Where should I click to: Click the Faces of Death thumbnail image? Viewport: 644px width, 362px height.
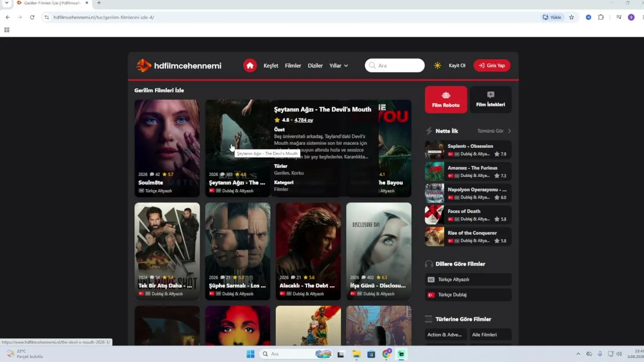(435, 215)
